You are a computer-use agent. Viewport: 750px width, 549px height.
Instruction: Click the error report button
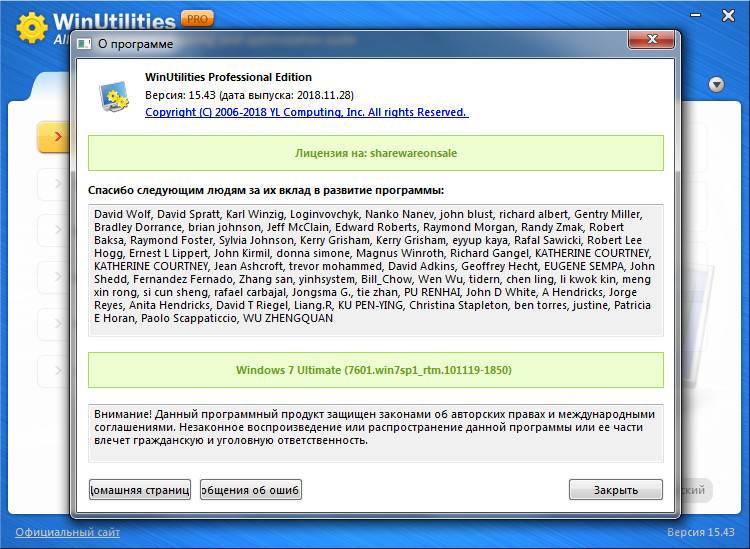[251, 490]
